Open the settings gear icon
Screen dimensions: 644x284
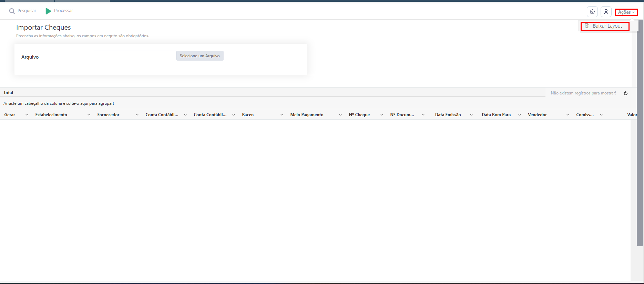(592, 12)
